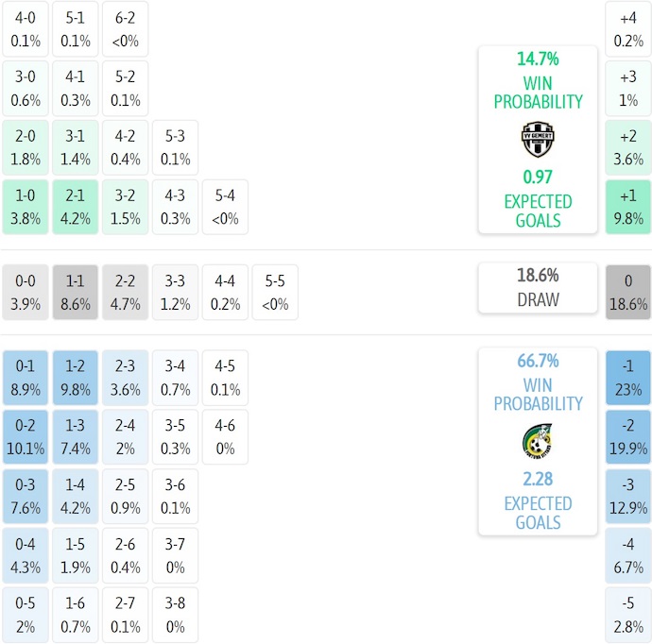Click the YV Gemert club crest icon
This screenshot has width=652, height=644.
pyautogui.click(x=537, y=140)
